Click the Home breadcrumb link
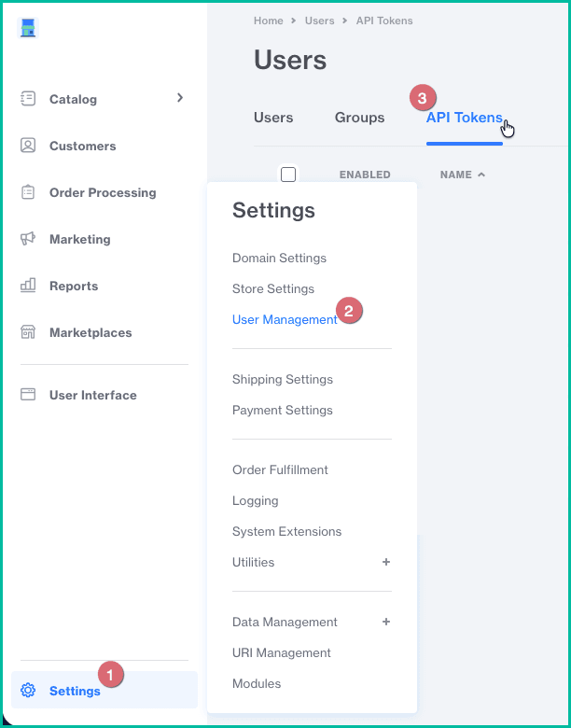This screenshot has width=571, height=728. pos(269,21)
